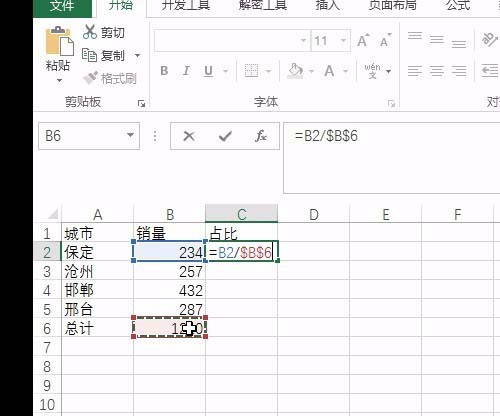Cancel formula entry with X icon
Image resolution: width=500 pixels, height=416 pixels.
point(189,136)
